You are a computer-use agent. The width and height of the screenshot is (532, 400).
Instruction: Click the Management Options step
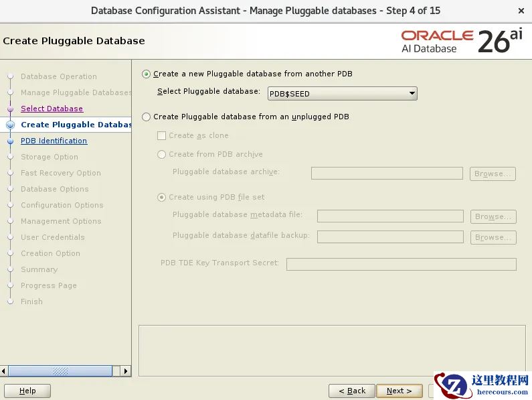[x=61, y=221]
